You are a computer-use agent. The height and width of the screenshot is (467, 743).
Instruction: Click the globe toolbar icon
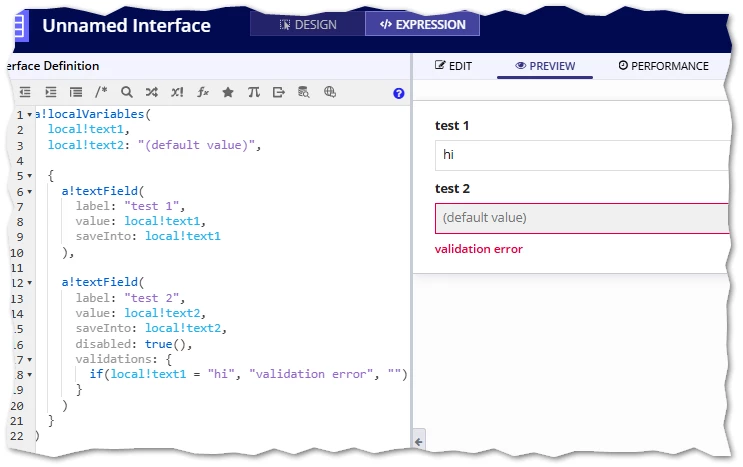point(330,91)
